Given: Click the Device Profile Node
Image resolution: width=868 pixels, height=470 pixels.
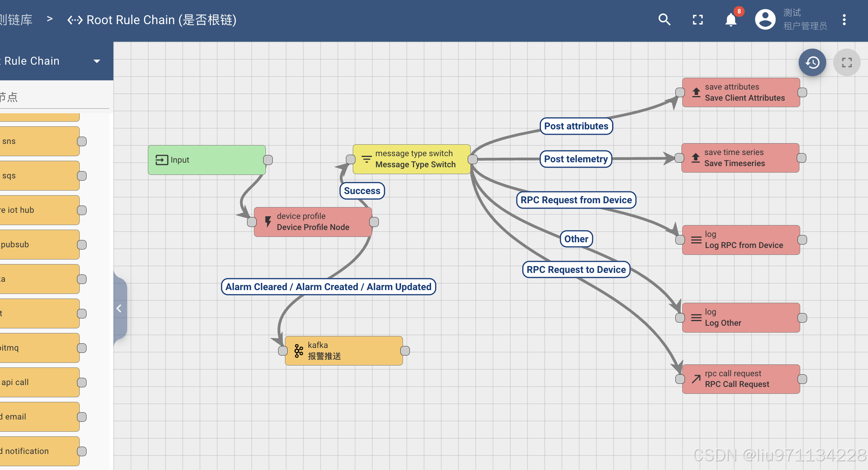Looking at the screenshot, I should [313, 222].
